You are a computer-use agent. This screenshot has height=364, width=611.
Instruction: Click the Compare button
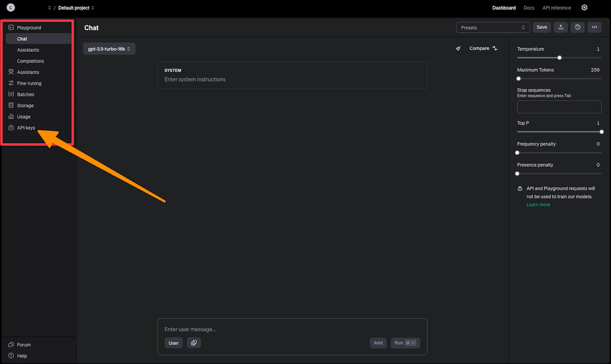483,48
